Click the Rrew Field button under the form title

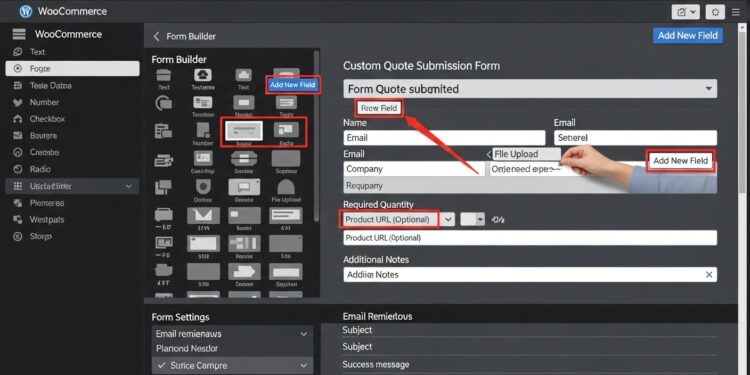[x=379, y=108]
